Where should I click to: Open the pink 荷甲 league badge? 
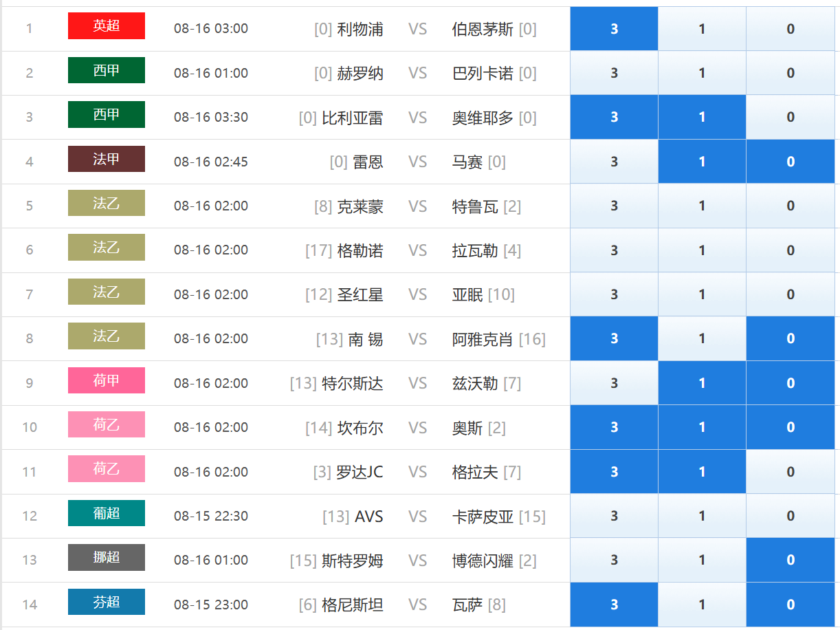pyautogui.click(x=107, y=380)
